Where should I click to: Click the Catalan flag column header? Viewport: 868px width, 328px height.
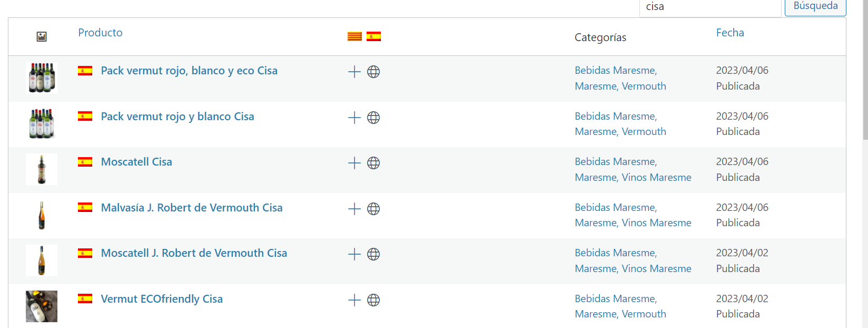point(354,36)
